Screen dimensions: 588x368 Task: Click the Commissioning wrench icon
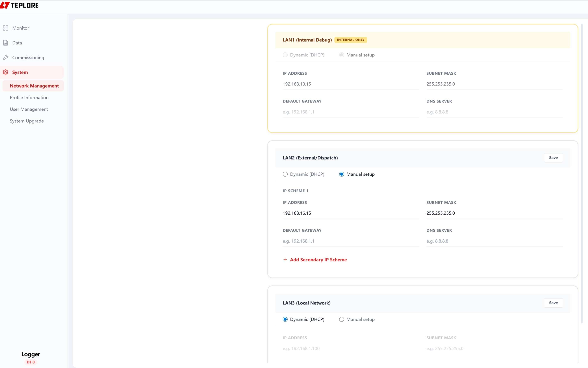pyautogui.click(x=6, y=58)
